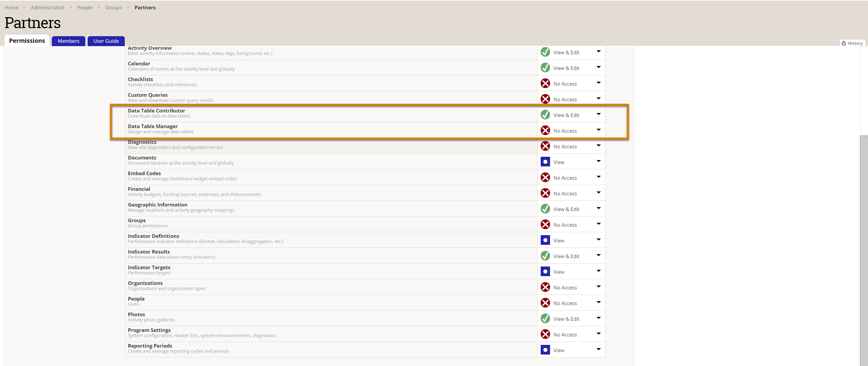The width and height of the screenshot is (868, 366).
Task: Click the History clock icon
Action: (x=843, y=43)
